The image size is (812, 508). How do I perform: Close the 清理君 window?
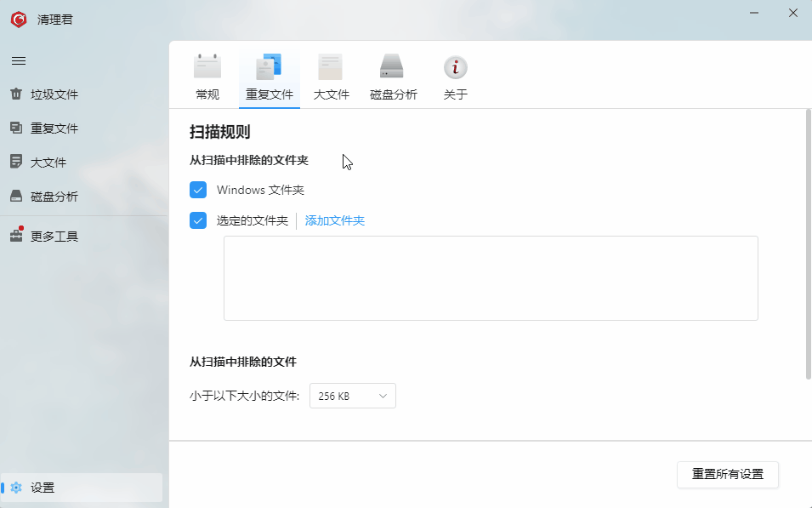pos(792,13)
